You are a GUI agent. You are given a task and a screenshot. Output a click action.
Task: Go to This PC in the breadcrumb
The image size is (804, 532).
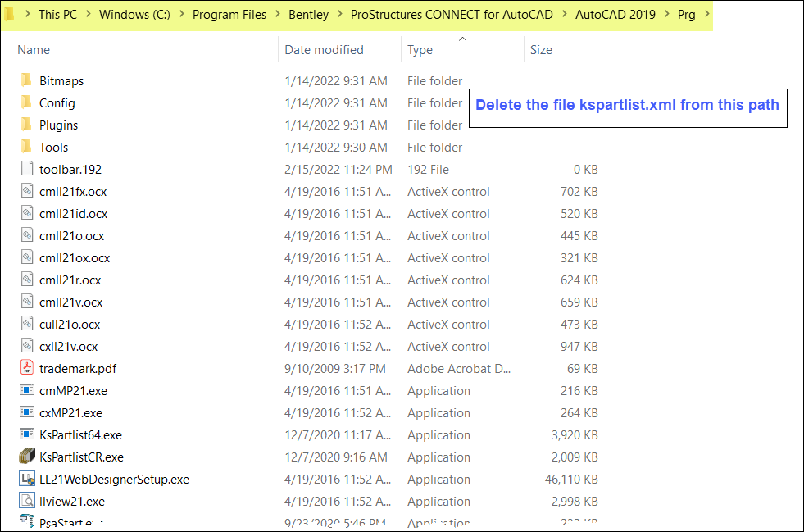coord(57,15)
